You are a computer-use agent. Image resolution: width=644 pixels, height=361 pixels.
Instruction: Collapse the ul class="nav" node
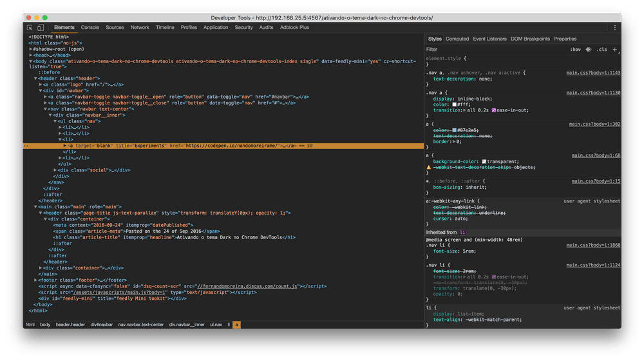click(x=55, y=121)
